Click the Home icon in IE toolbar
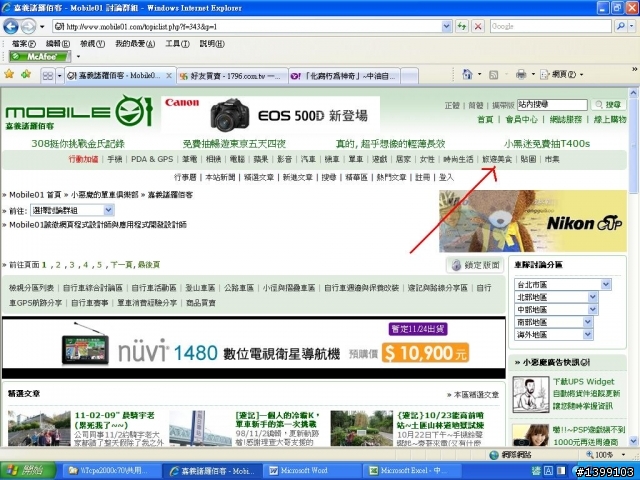 467,74
